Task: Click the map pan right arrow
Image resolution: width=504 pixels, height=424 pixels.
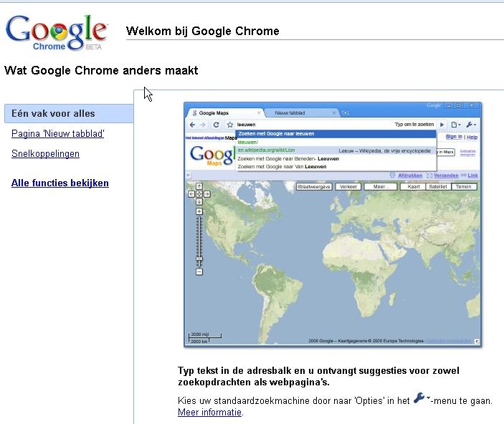Action: (x=206, y=194)
